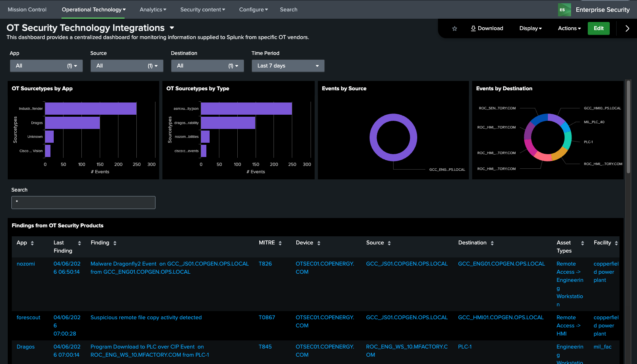Open the Analytics menu
This screenshot has width=637, height=364.
coord(153,10)
